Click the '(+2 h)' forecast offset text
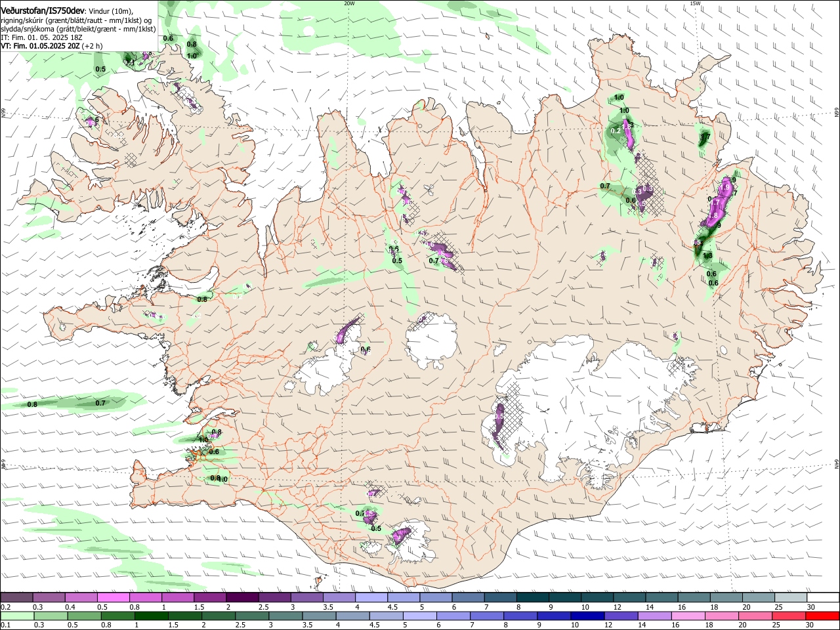840x630 pixels. click(93, 46)
